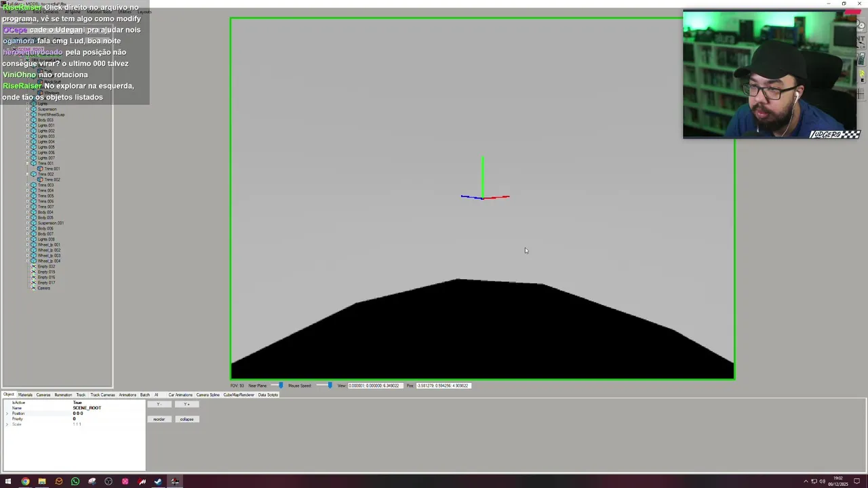The height and width of the screenshot is (488, 868).
Task: Click the Wheel_lp.004 cube icon
Action: coord(33,261)
